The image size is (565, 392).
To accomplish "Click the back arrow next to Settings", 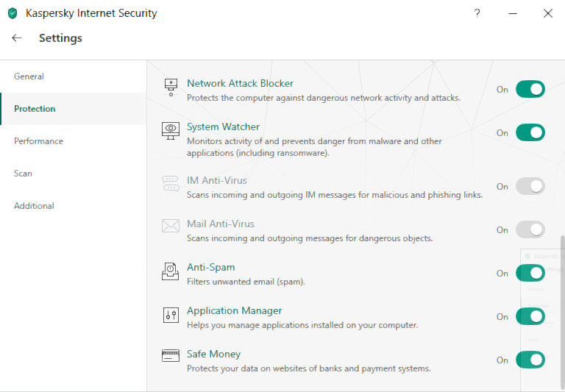I will pos(17,38).
